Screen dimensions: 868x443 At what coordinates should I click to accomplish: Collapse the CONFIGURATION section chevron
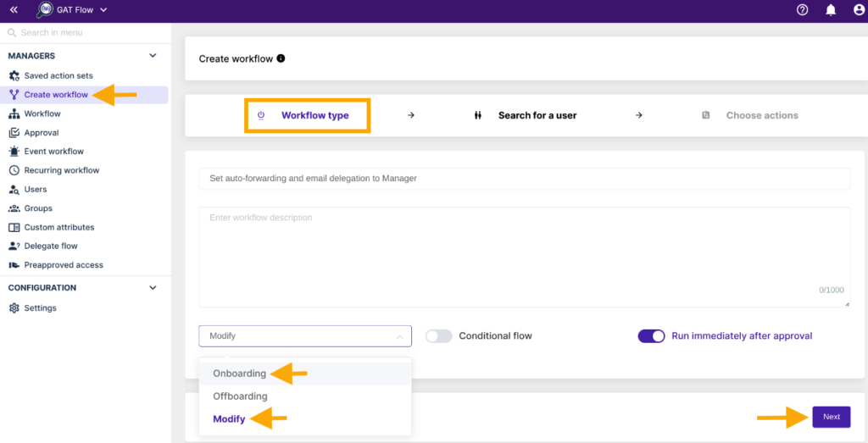[x=153, y=288]
